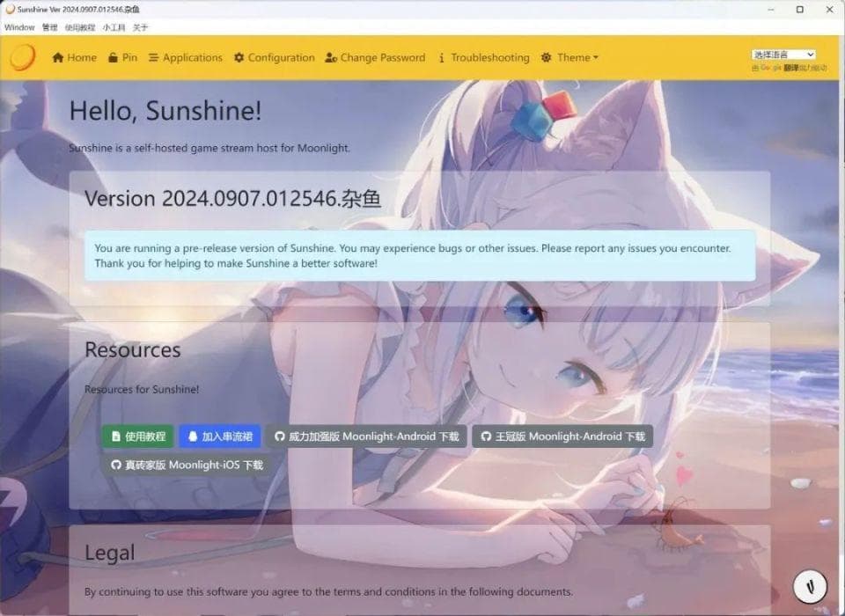Click the text 'Resources for Sunshine!'
The height and width of the screenshot is (616, 845).
pyautogui.click(x=142, y=389)
